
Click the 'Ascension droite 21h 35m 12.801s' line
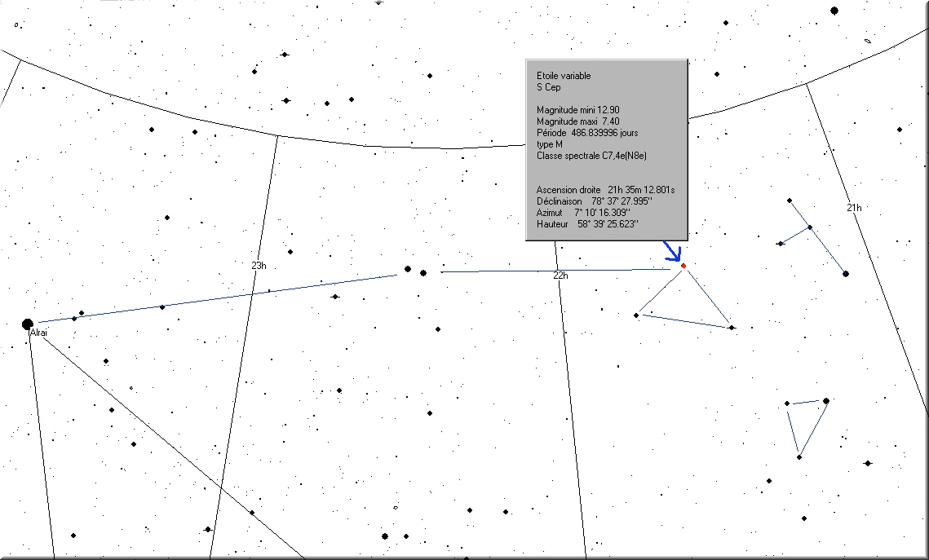605,190
